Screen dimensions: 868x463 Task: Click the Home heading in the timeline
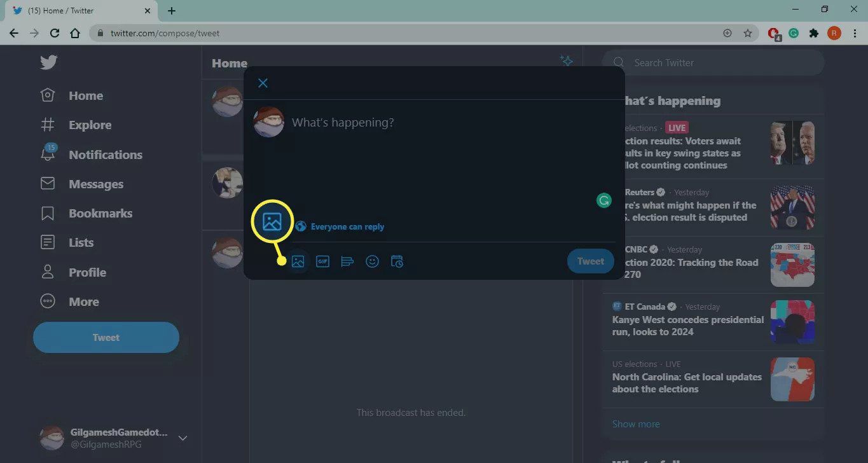coord(230,63)
